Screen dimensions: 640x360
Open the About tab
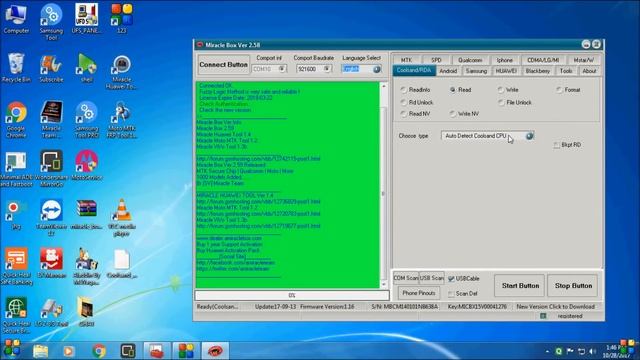589,71
